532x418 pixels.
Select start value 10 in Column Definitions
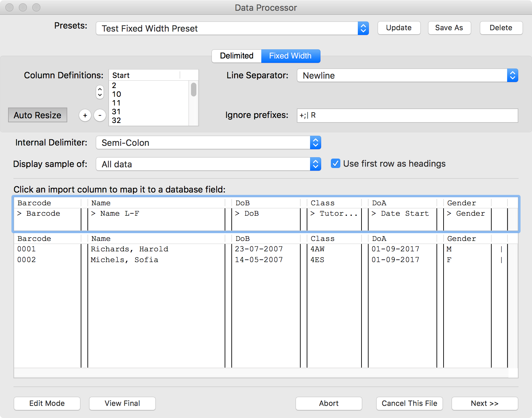(149, 94)
